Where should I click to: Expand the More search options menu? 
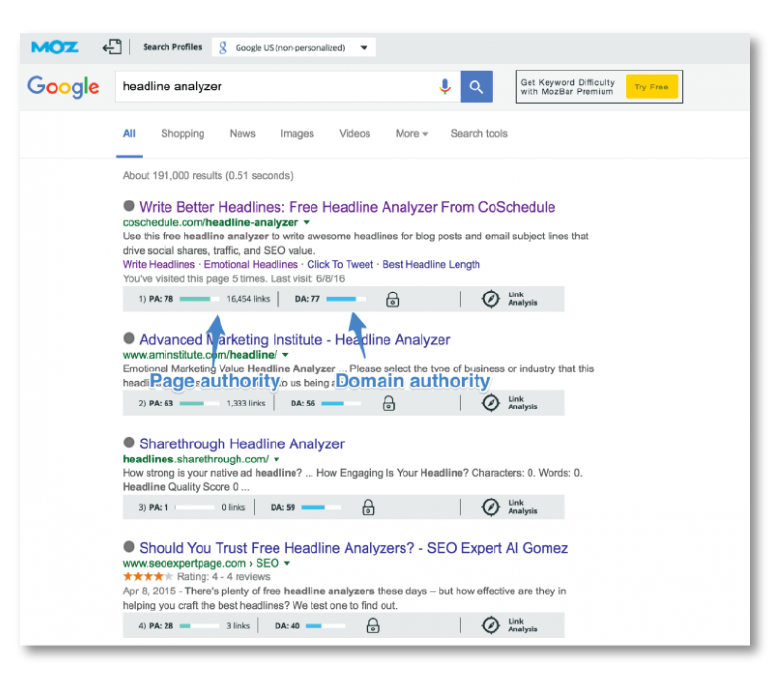[412, 134]
